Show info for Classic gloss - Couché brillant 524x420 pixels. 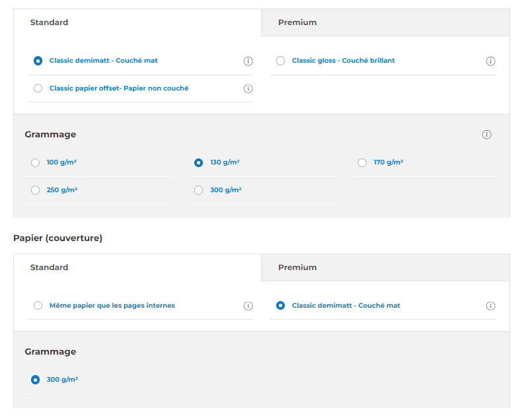(x=490, y=61)
